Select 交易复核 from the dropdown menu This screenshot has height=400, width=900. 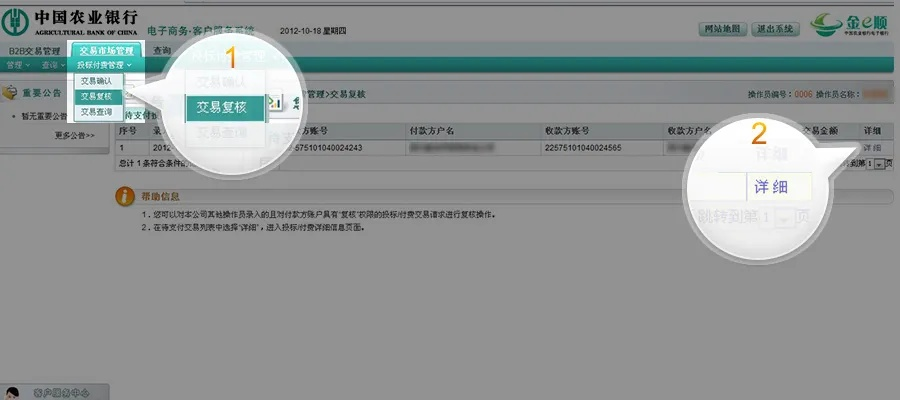pyautogui.click(x=98, y=96)
